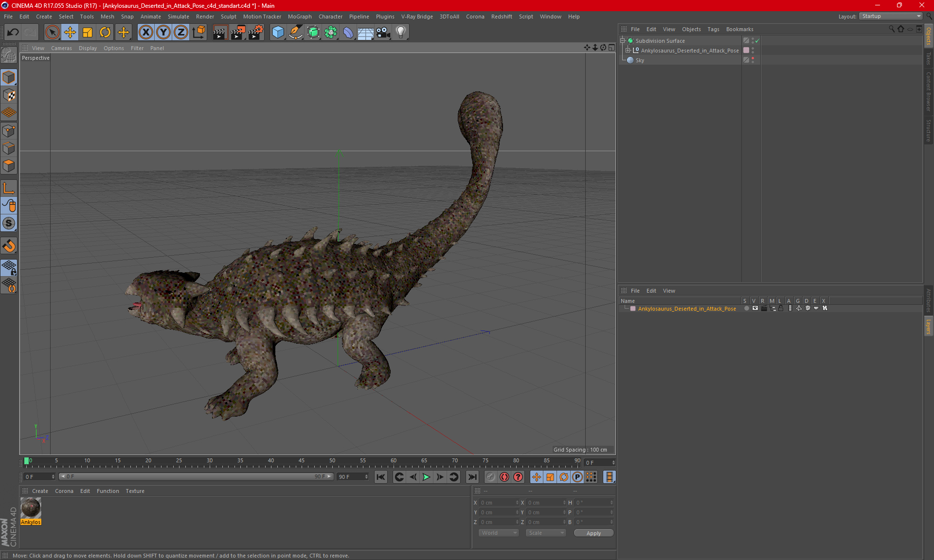Add a Subdivision Surface generator
Viewport: 934px width, 560px height.
(313, 33)
